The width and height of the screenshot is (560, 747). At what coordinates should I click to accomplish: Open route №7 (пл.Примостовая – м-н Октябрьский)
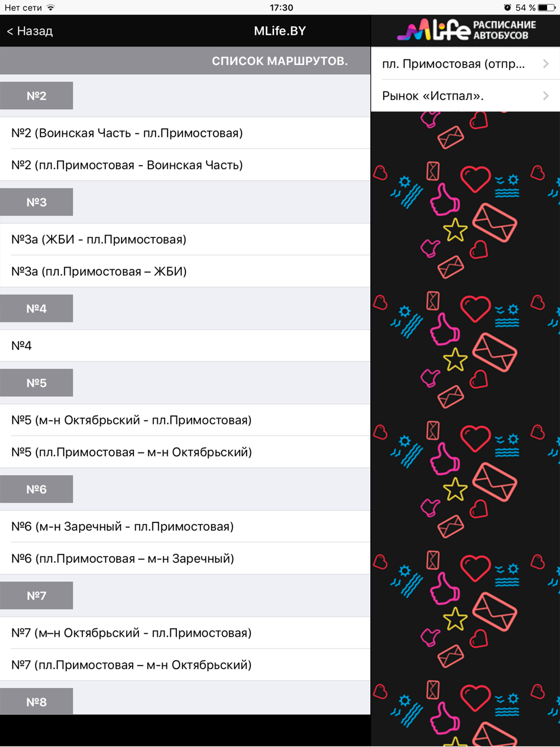click(x=185, y=665)
